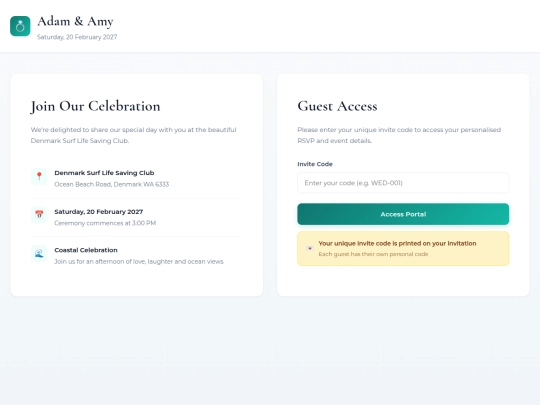Click the love letter envelope icon

pos(310,248)
